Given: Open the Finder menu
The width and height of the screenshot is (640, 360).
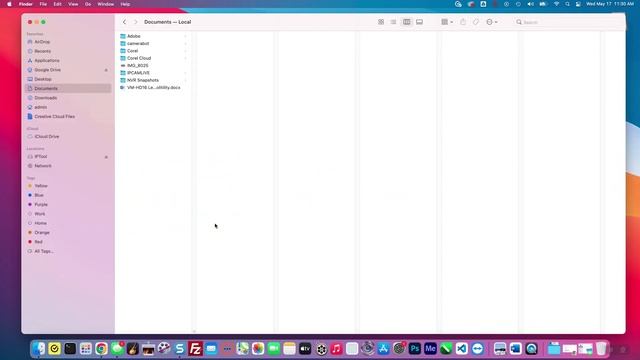Looking at the screenshot, I should [x=26, y=4].
